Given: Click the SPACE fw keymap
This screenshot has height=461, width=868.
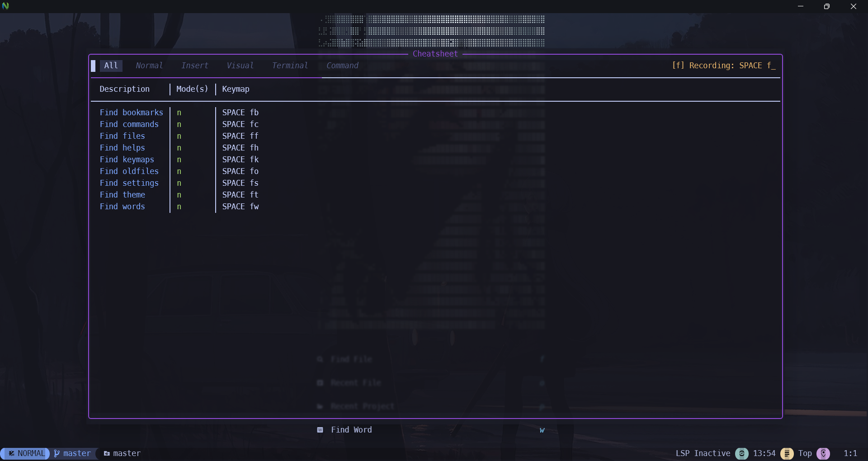Looking at the screenshot, I should click(x=241, y=207).
